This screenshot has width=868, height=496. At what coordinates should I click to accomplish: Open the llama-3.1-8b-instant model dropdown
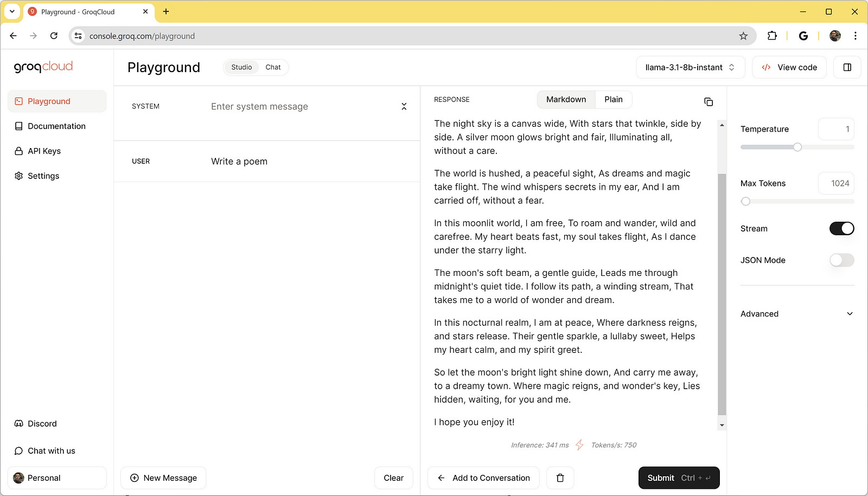point(691,67)
